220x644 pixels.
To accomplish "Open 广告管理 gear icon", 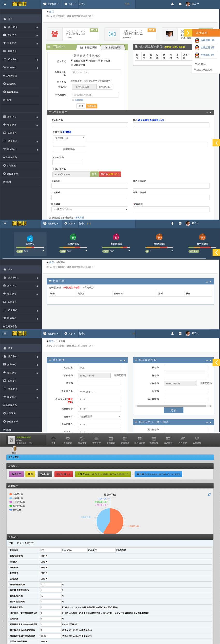I will (x=182, y=438).
